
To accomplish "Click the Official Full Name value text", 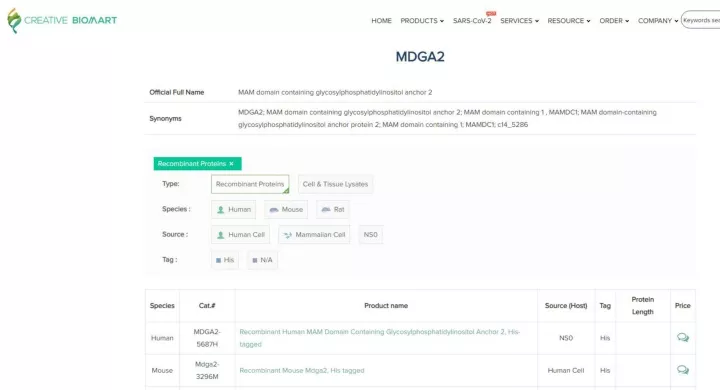I will click(x=335, y=92).
